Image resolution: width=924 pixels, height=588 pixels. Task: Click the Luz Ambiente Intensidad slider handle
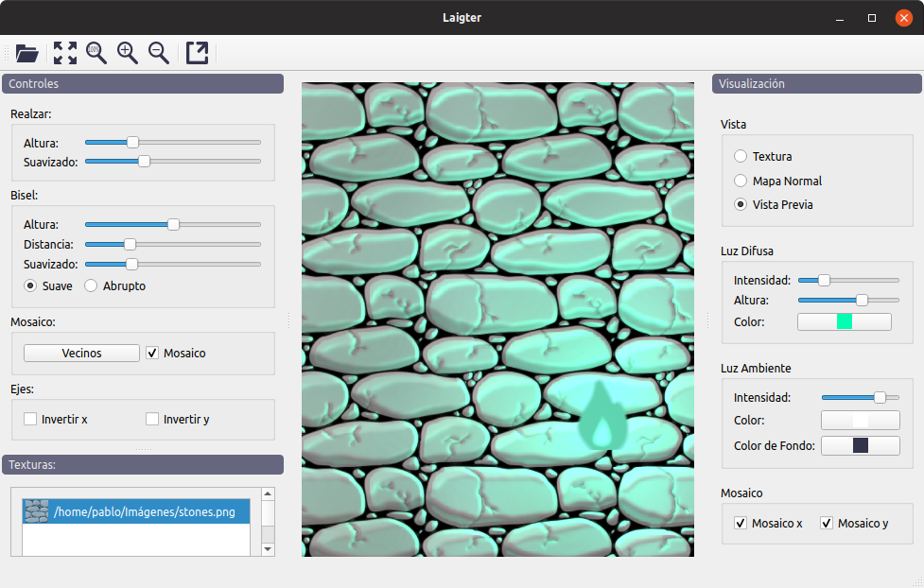[x=880, y=398]
